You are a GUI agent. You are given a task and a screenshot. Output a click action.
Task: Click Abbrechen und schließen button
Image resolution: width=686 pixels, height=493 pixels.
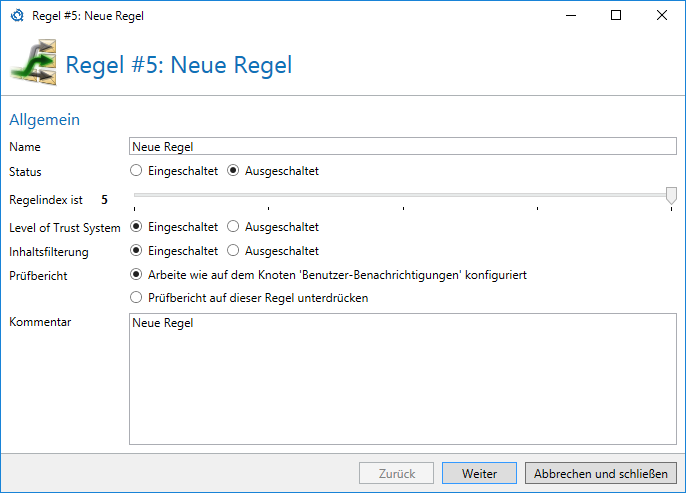[601, 473]
